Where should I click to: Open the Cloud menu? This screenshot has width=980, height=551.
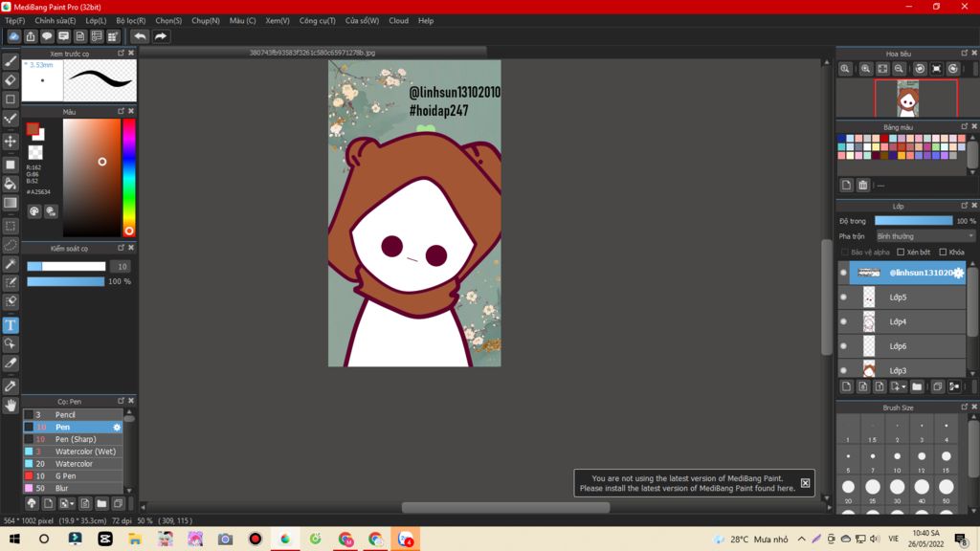click(x=398, y=21)
